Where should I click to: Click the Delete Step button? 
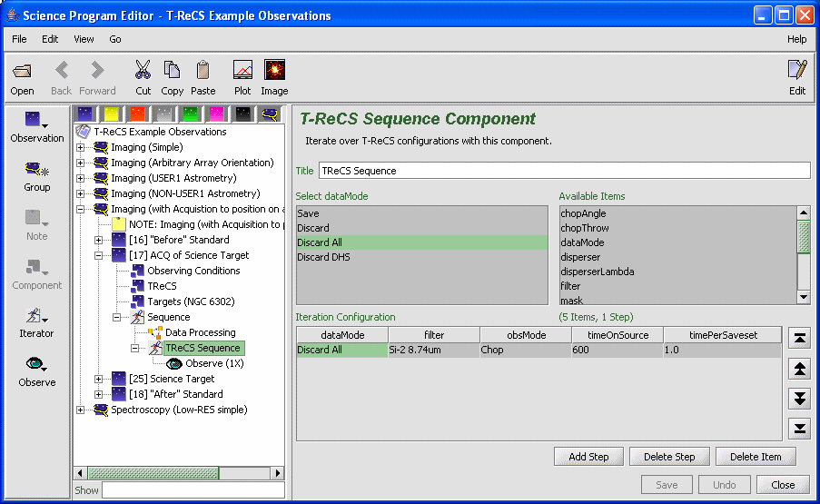click(x=669, y=457)
